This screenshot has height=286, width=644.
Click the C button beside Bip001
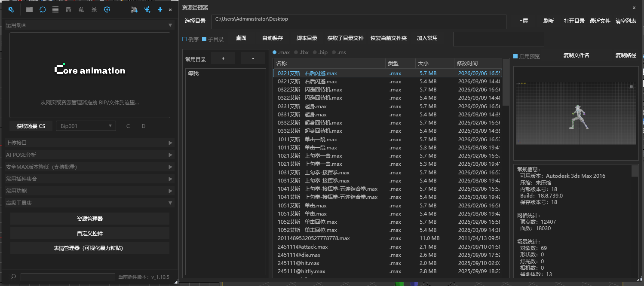coord(128,126)
